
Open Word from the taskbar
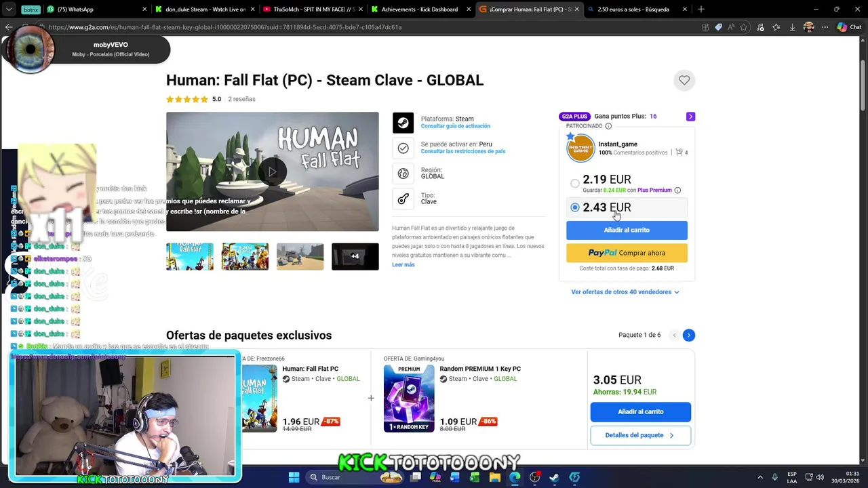coord(455,477)
